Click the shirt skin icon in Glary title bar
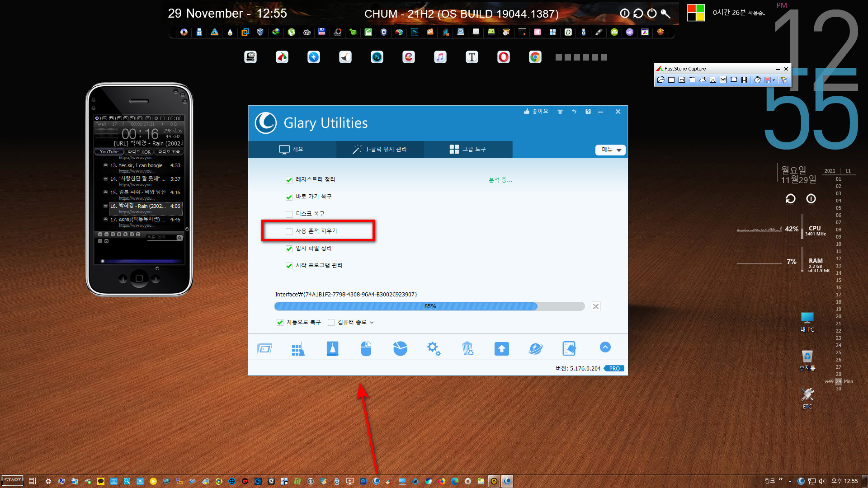This screenshot has width=868, height=488. point(560,112)
